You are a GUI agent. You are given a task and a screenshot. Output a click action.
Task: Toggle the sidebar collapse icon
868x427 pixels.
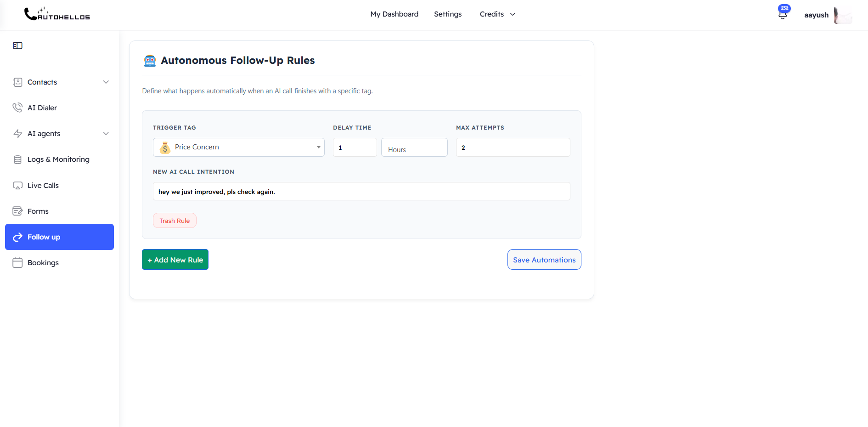pyautogui.click(x=17, y=46)
